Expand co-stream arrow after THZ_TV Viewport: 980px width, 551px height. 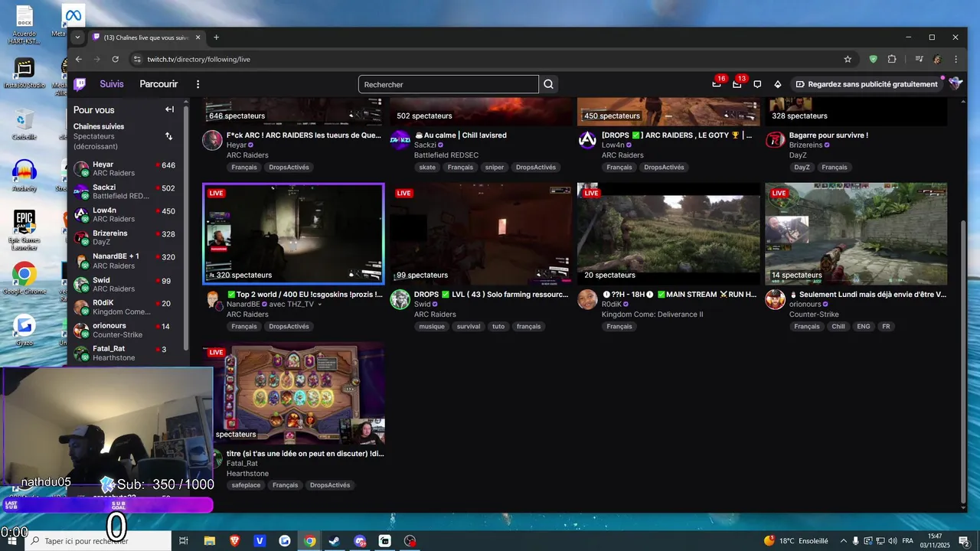[x=319, y=305]
